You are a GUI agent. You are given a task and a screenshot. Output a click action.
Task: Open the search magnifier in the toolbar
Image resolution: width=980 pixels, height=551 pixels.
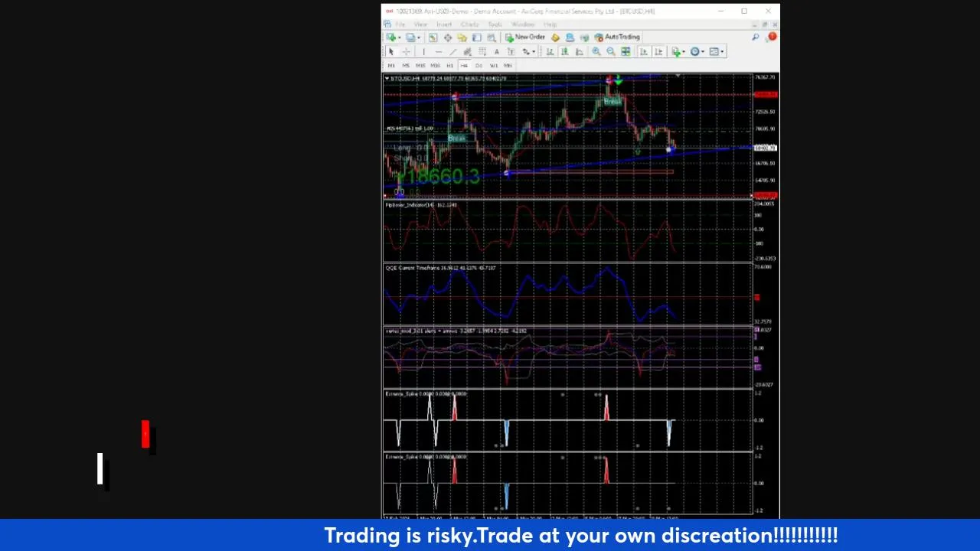[x=756, y=37]
